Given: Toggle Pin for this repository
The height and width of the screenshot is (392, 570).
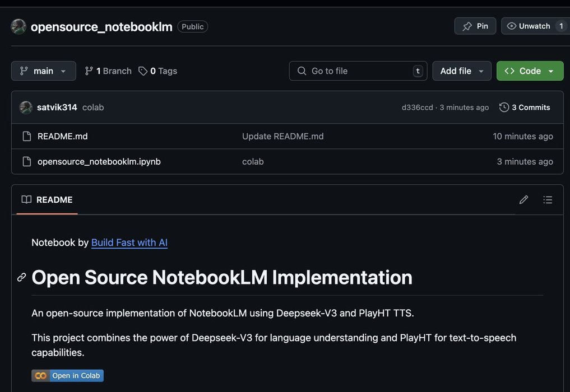Looking at the screenshot, I should (x=475, y=26).
